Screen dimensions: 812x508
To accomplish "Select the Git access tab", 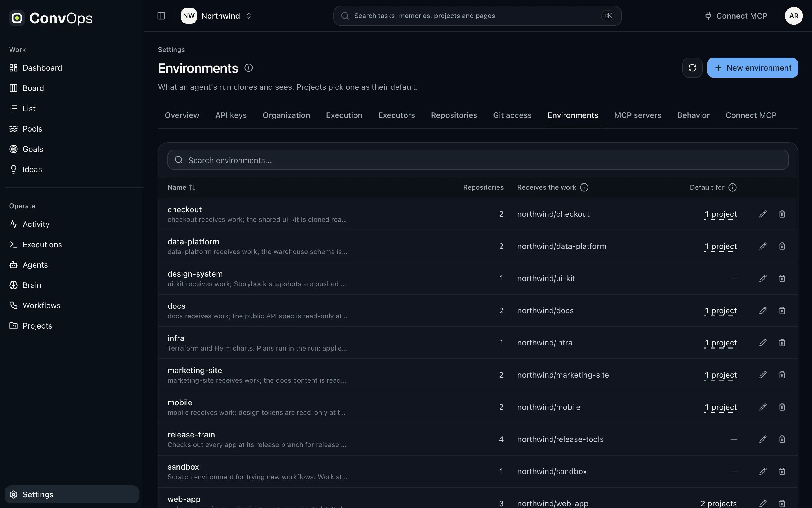I will (x=512, y=115).
